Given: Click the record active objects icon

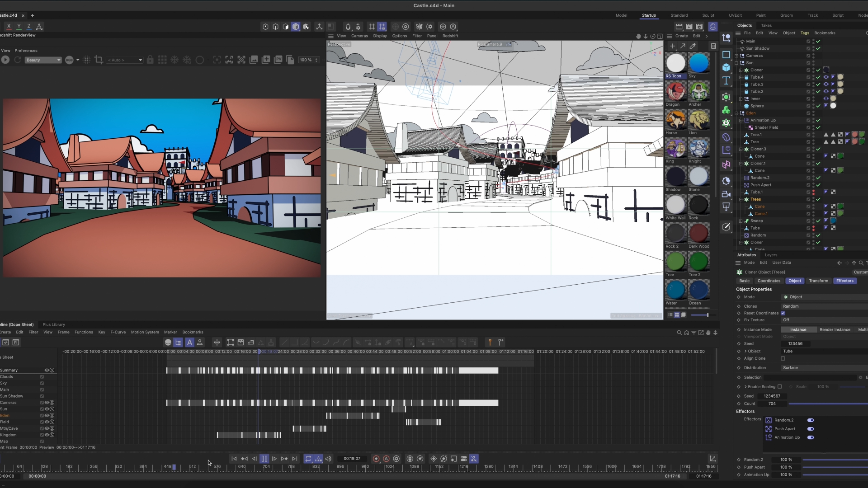Looking at the screenshot, I should click(x=376, y=459).
